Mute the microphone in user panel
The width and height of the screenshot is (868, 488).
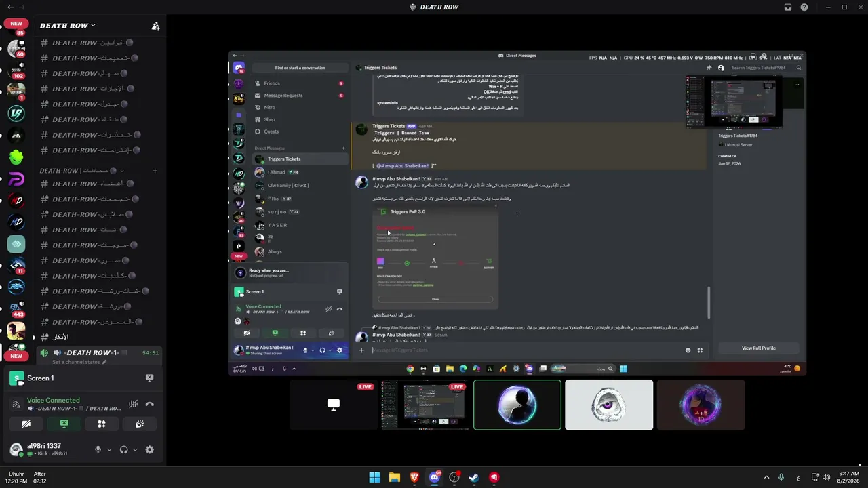point(98,449)
